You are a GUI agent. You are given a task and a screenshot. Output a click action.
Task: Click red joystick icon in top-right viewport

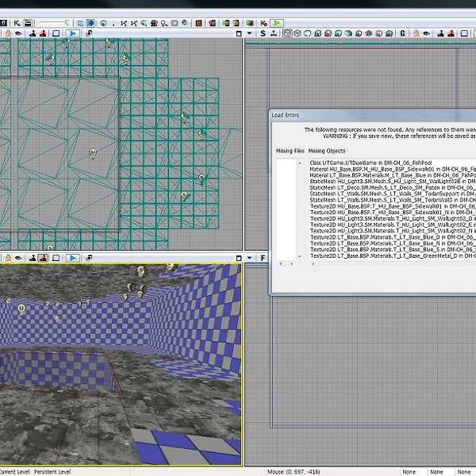coord(451,33)
